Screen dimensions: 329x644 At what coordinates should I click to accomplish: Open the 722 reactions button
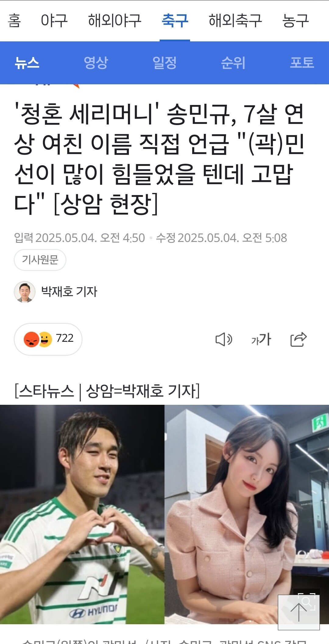tap(48, 339)
